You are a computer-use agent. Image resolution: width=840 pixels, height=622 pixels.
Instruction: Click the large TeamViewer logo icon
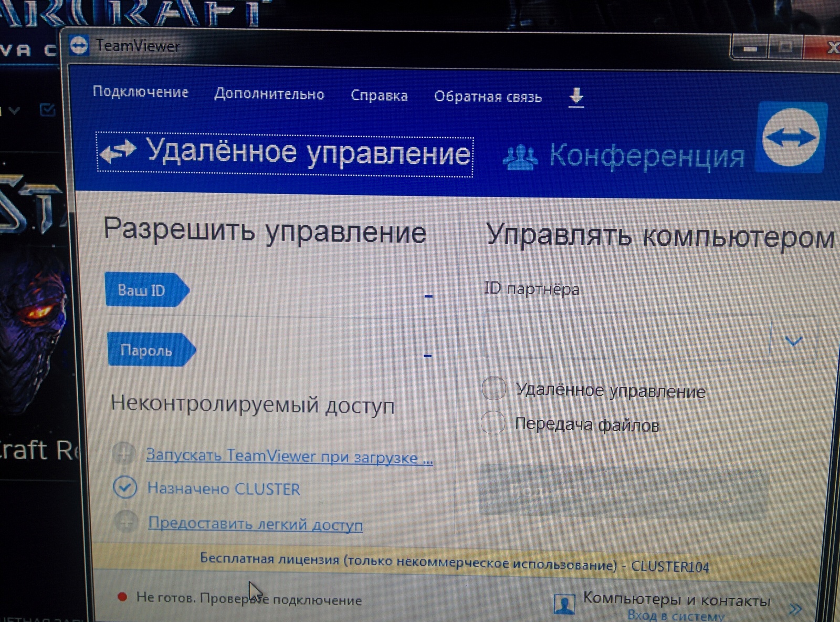point(791,138)
